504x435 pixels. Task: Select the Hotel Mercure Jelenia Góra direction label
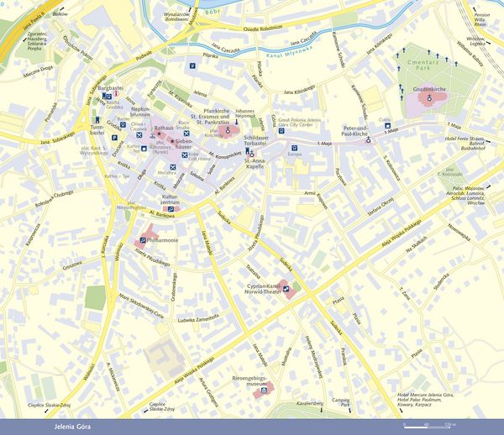click(x=425, y=395)
